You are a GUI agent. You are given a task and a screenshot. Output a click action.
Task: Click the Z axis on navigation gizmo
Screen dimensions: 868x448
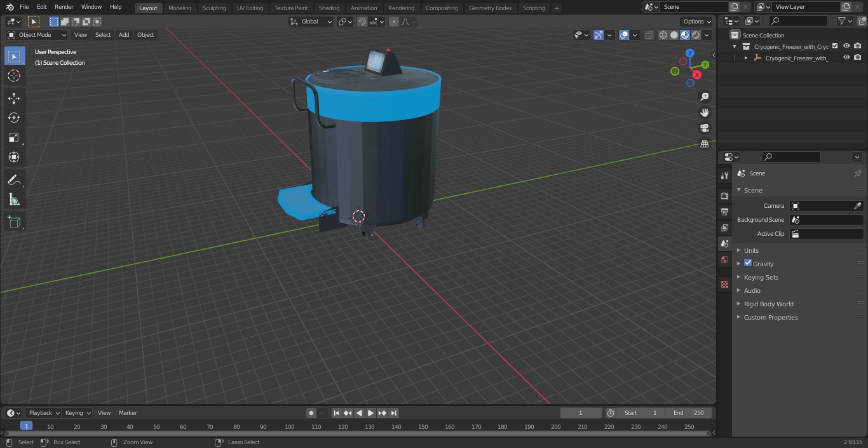pyautogui.click(x=690, y=53)
